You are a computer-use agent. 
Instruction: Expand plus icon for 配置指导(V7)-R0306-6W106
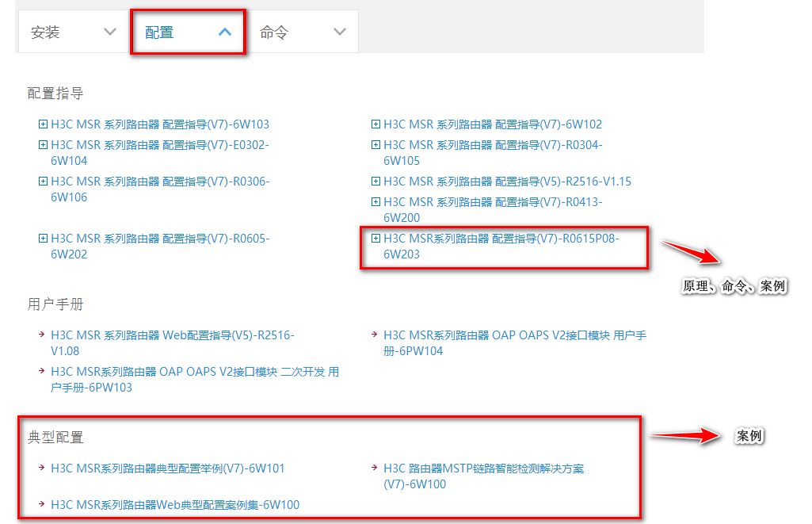(x=43, y=181)
